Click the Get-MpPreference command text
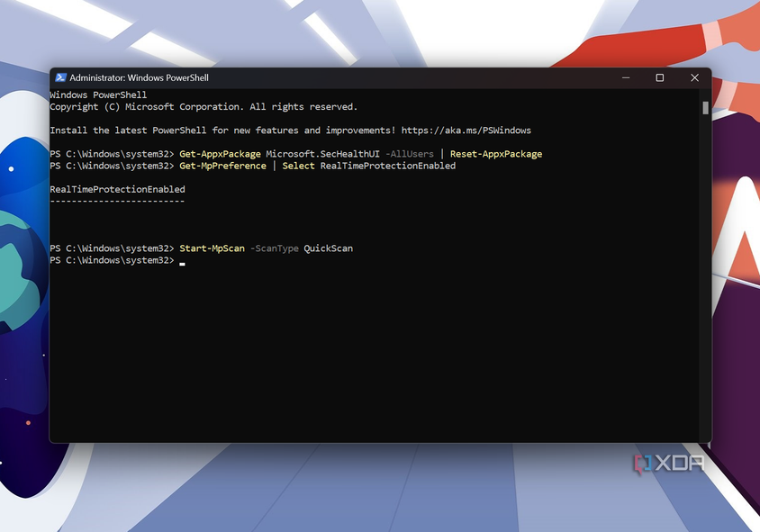This screenshot has width=760, height=532. pyautogui.click(x=222, y=165)
